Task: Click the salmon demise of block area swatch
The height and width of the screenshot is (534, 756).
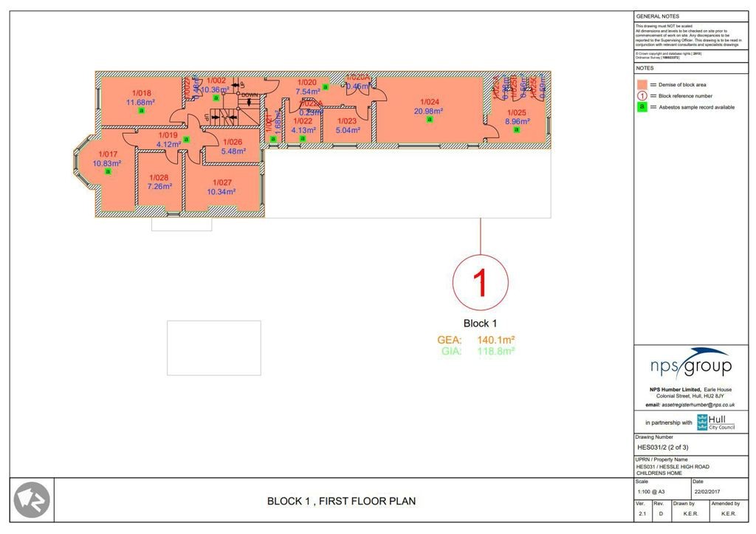Action: click(x=642, y=85)
